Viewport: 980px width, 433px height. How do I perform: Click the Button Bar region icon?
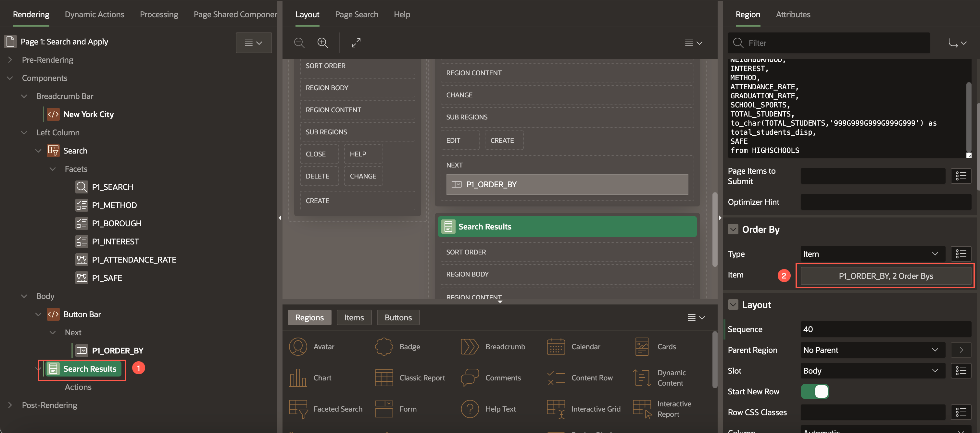(x=53, y=315)
